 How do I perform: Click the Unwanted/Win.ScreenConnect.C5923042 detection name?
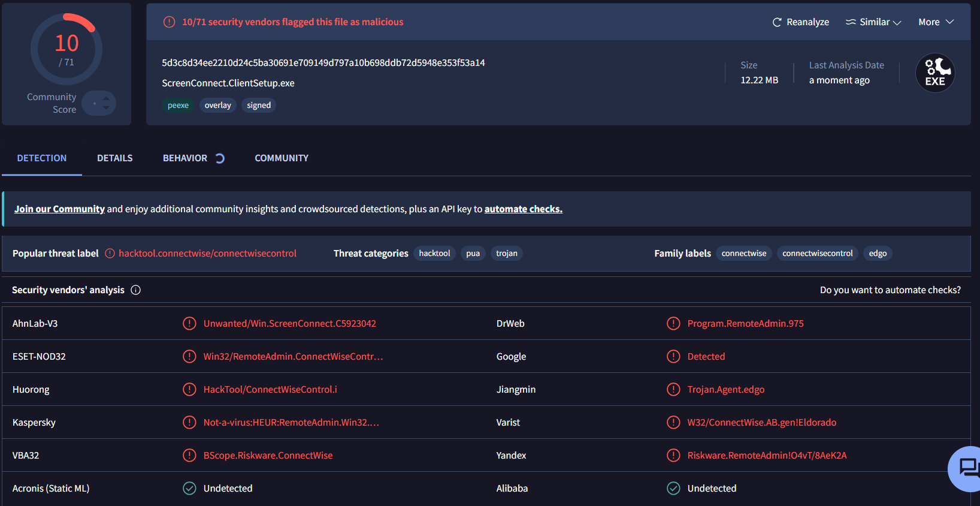click(290, 324)
